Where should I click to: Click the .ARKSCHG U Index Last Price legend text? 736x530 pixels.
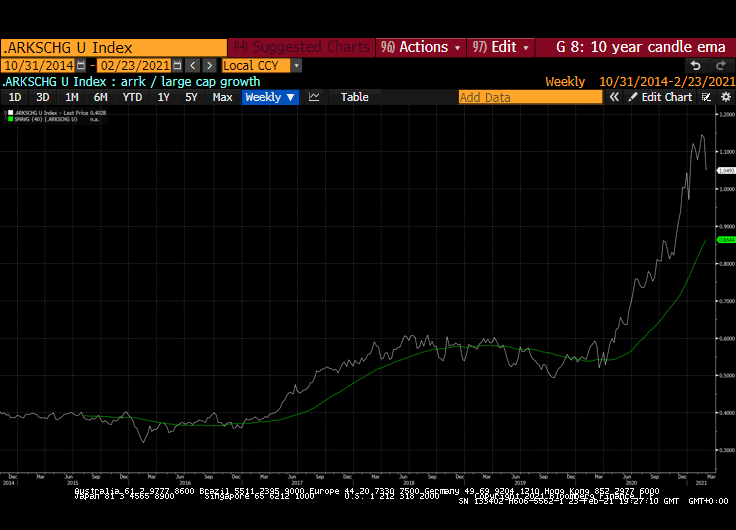point(60,113)
